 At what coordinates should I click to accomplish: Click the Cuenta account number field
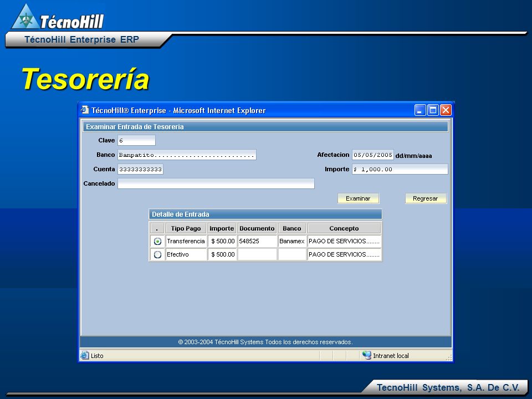tap(140, 169)
